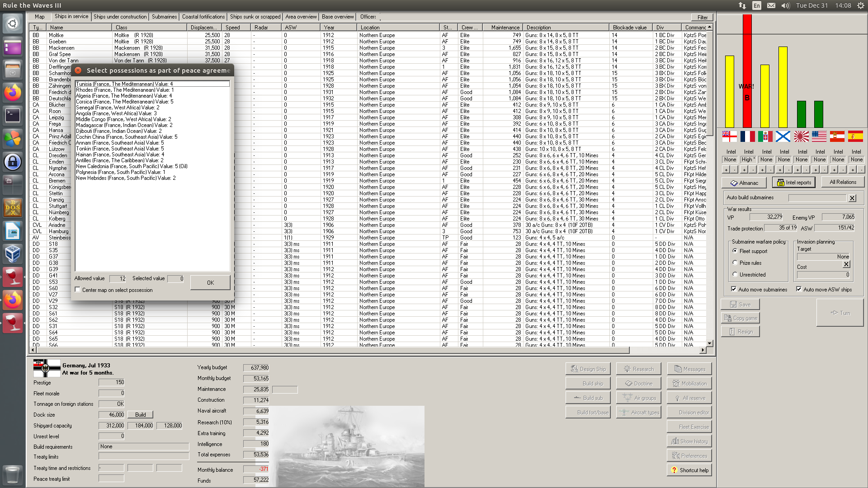The height and width of the screenshot is (488, 868).
Task: Click the volume icon in system tray
Action: [785, 5]
